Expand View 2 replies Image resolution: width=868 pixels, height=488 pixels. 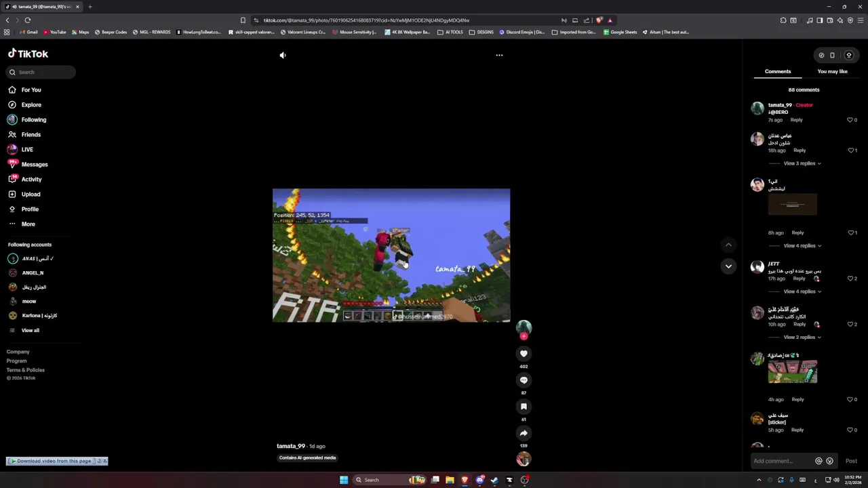pos(802,337)
